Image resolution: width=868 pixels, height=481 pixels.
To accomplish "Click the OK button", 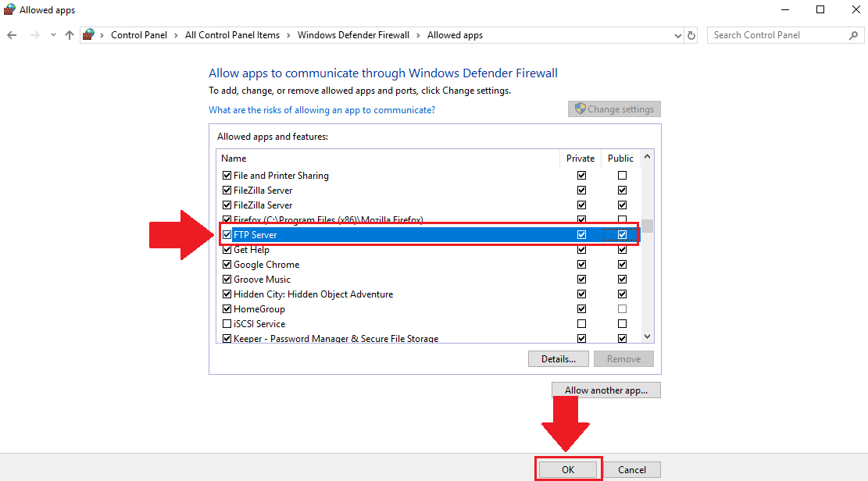I will (x=568, y=469).
